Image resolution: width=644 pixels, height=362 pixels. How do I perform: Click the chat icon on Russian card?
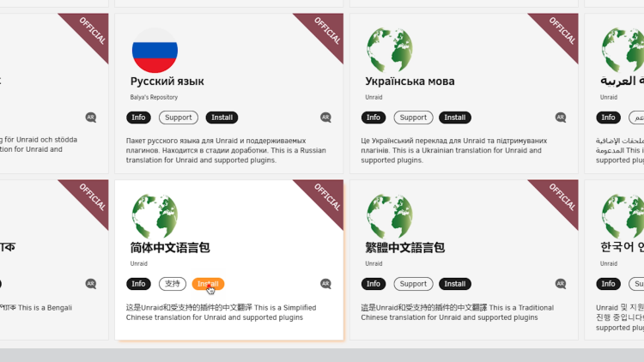point(325,118)
